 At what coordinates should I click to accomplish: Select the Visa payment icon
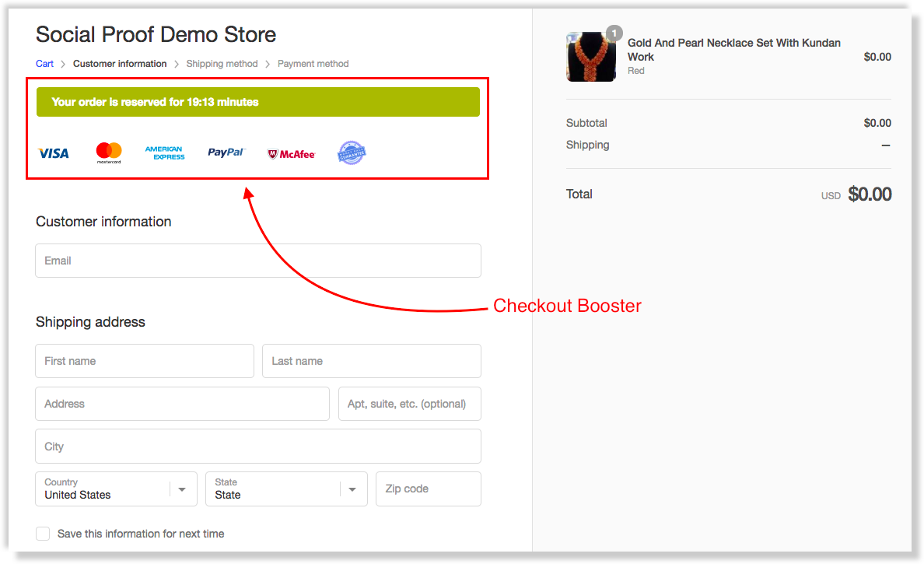(x=53, y=152)
